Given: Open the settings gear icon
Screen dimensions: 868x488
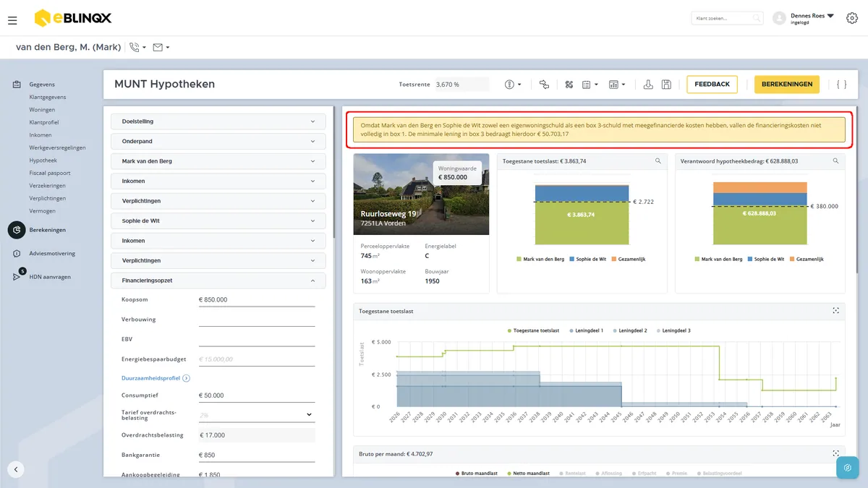Looking at the screenshot, I should 851,18.
